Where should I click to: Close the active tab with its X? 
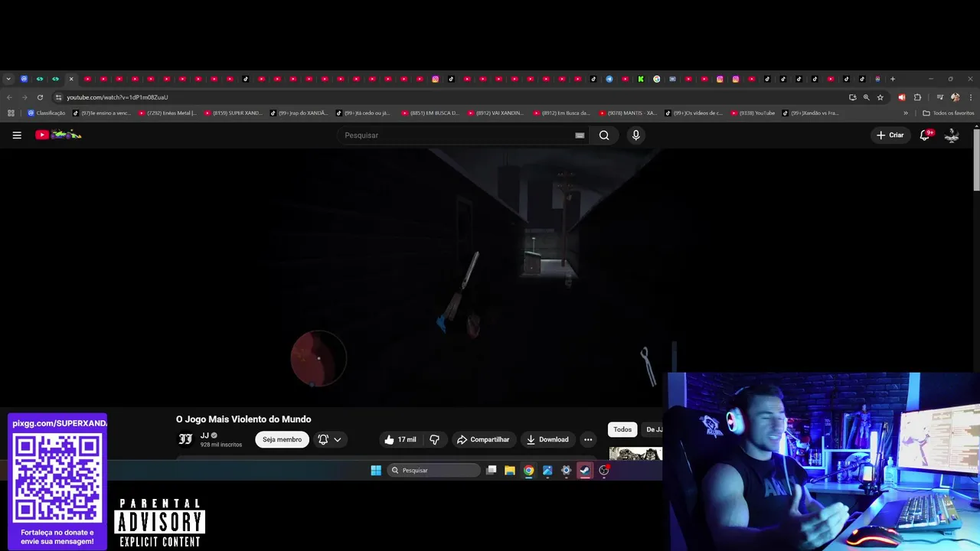click(x=71, y=79)
